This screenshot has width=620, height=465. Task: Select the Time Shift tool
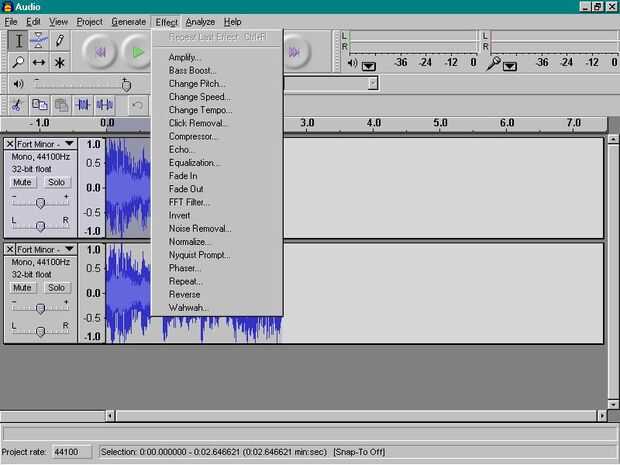click(39, 62)
